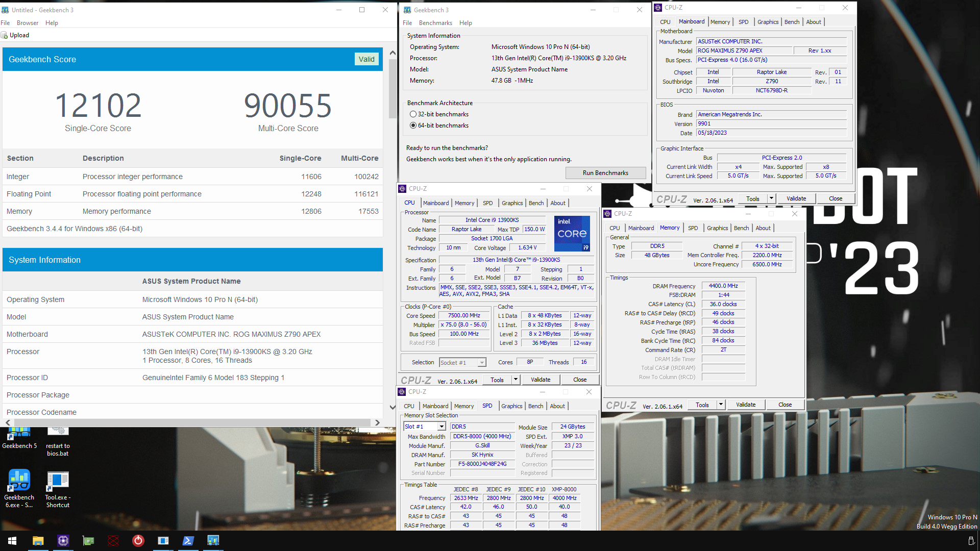Screen dimensions: 980x551
Task: Click Tools button in CPU-Z Memory window
Action: (x=702, y=405)
